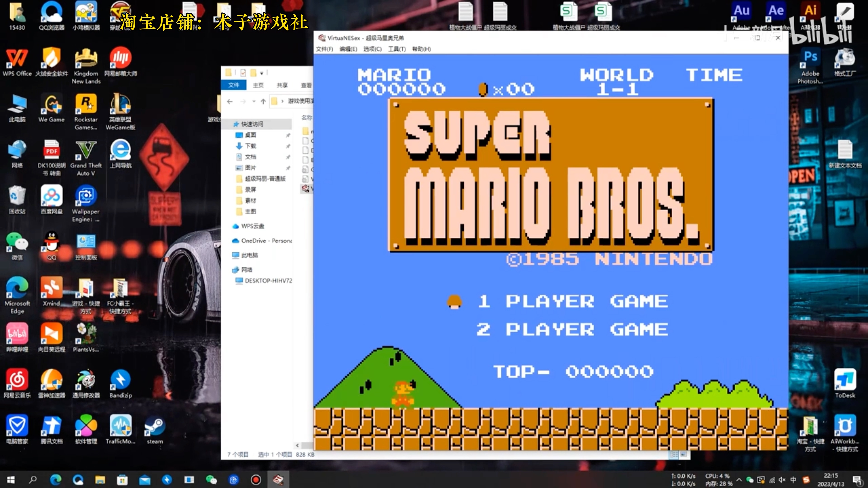
Task: Select OneDrive - Personal in navigation tree
Action: (266, 240)
